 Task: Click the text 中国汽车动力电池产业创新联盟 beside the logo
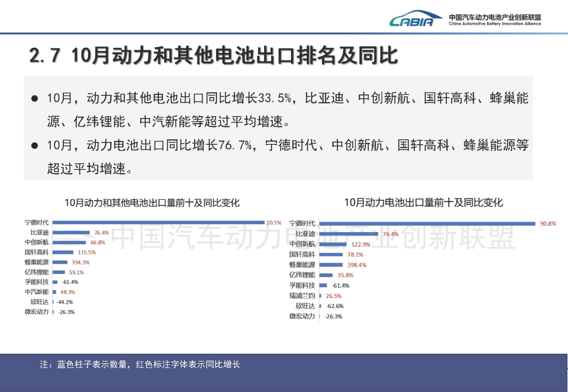pos(495,17)
